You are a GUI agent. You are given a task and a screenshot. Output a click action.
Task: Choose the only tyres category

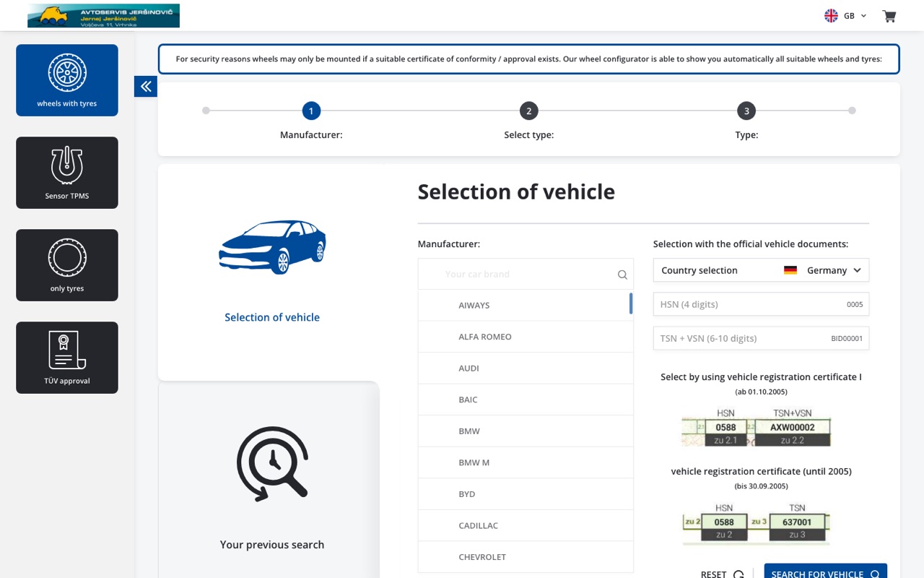pos(67,265)
